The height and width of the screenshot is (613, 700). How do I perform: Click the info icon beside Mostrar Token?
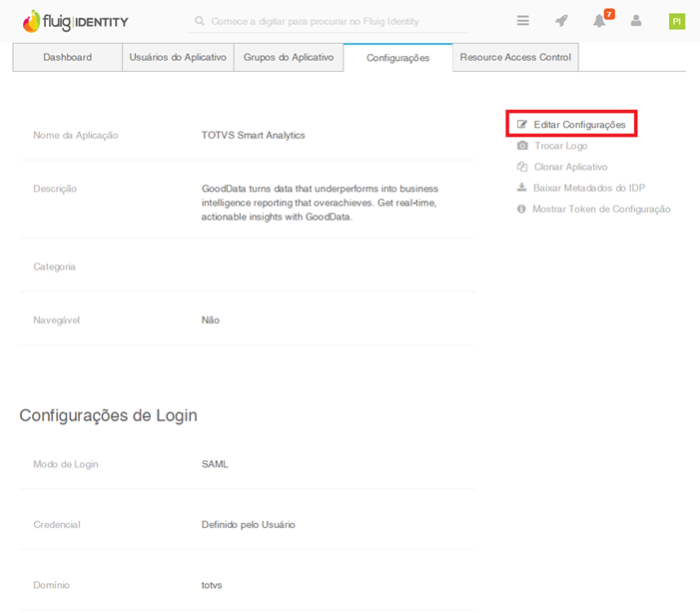[x=521, y=209]
